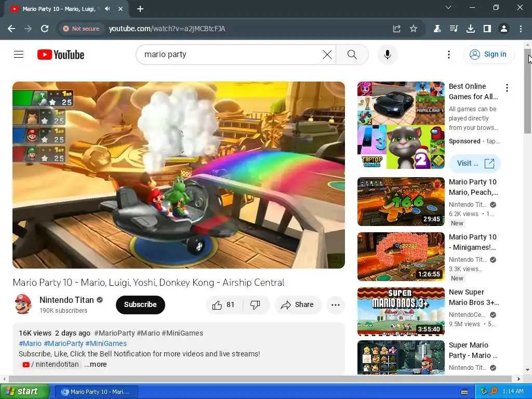Viewport: 532px width, 399px height.
Task: Click the blue #Mario hashtag
Action: [x=30, y=344]
